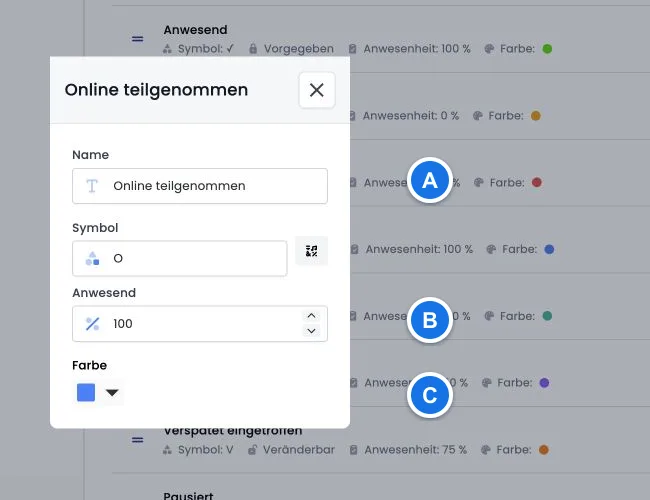Click the purple Farbe dot in the list
The width and height of the screenshot is (650, 500).
(544, 383)
